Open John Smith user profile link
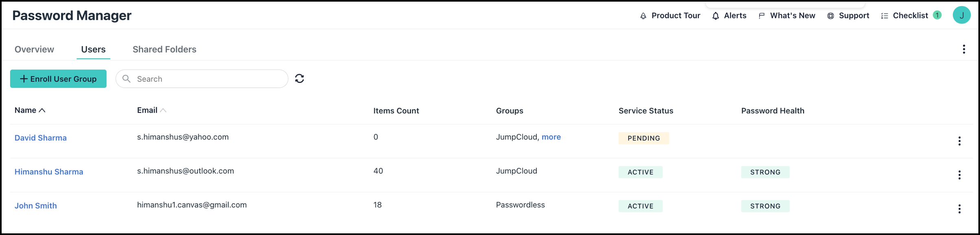The height and width of the screenshot is (235, 980). 36,206
